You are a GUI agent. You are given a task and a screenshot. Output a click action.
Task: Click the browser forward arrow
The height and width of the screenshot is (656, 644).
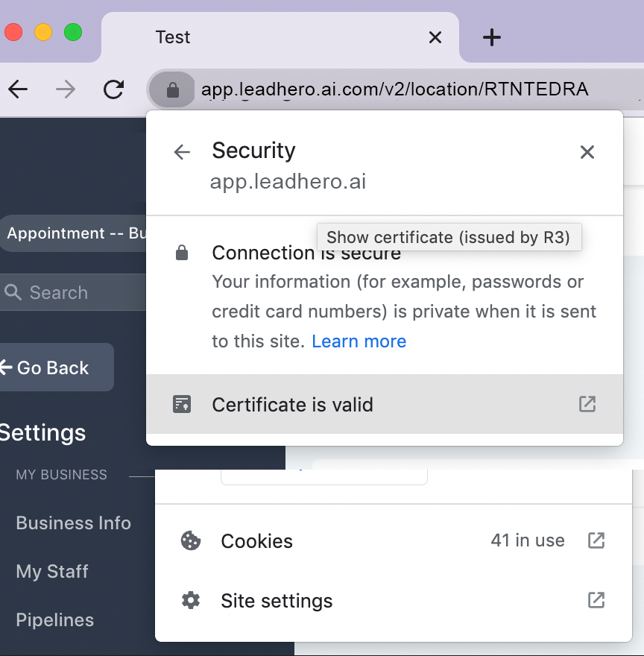tap(66, 90)
